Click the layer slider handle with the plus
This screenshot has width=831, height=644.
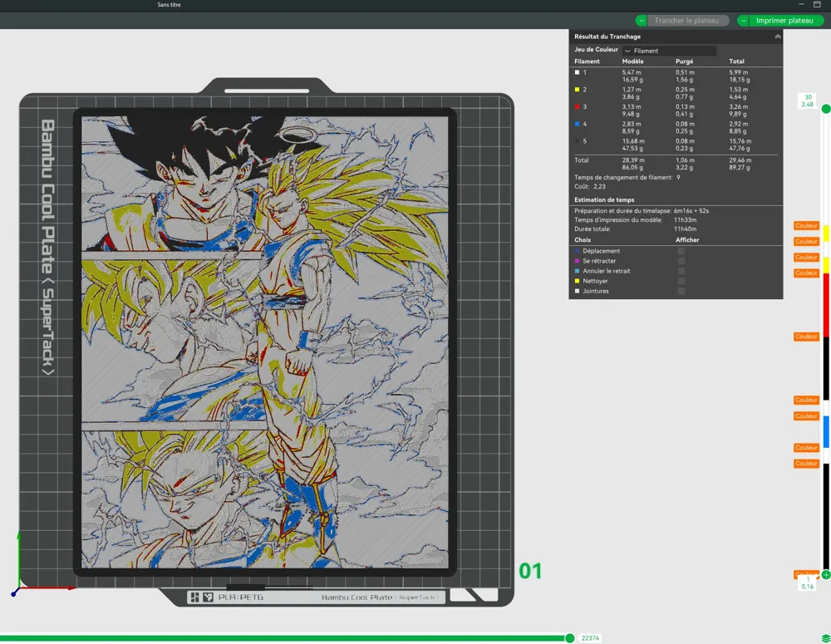(826, 574)
